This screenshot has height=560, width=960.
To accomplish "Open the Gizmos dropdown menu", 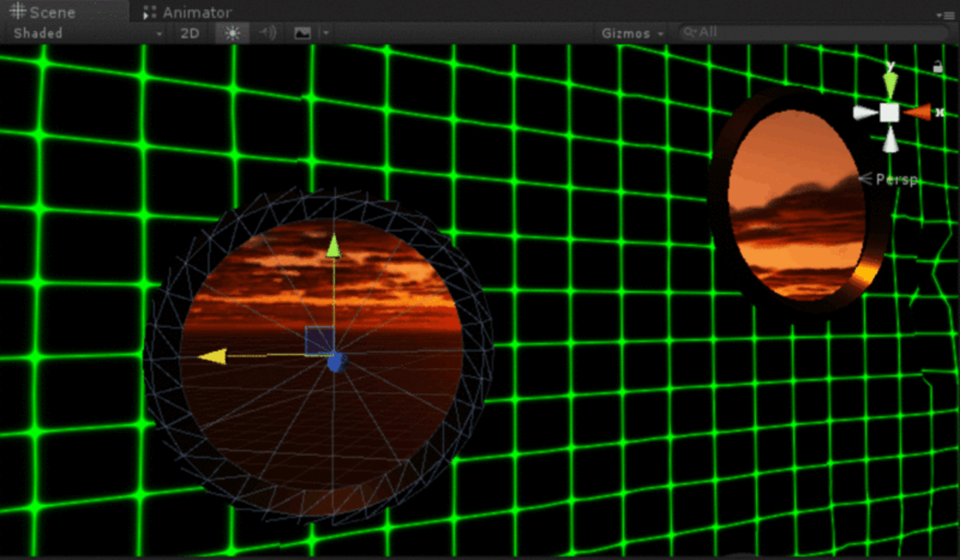I will click(x=632, y=33).
